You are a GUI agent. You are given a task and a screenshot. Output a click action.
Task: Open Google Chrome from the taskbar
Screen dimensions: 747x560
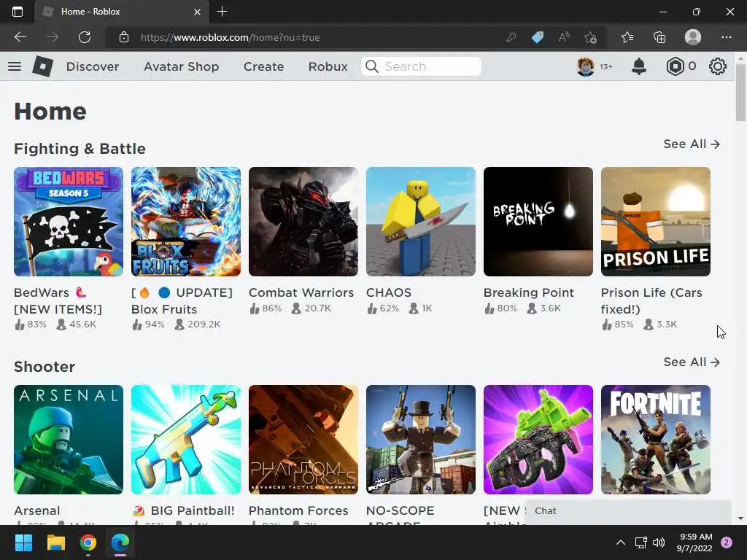pos(88,542)
